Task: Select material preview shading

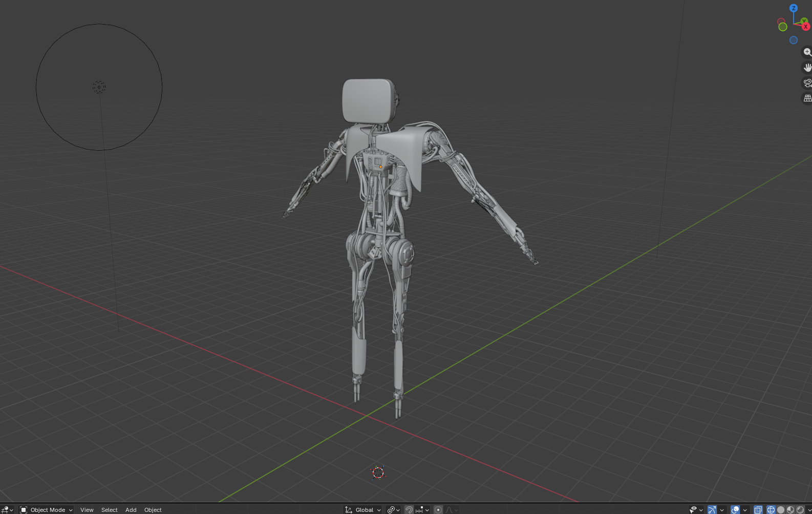Action: tap(790, 510)
